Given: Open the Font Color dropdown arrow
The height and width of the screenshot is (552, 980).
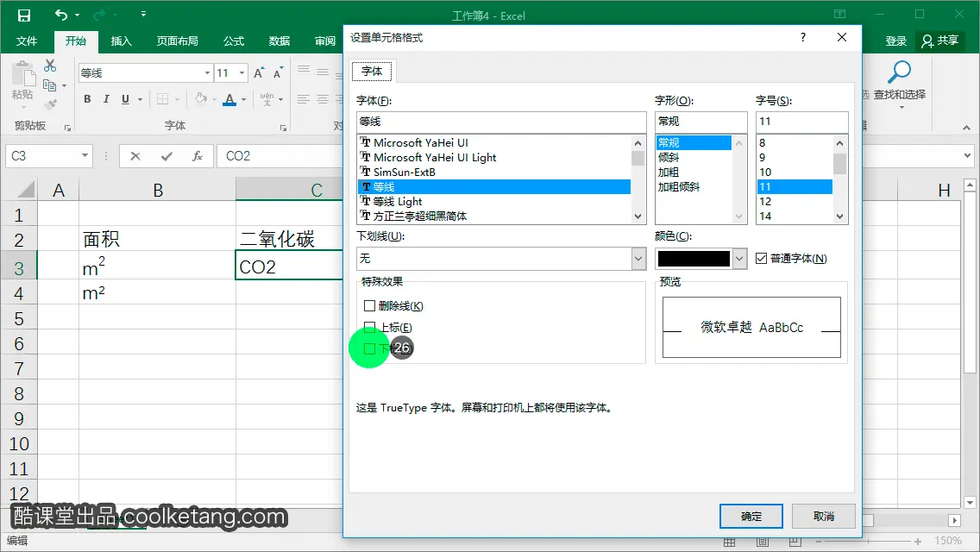Looking at the screenshot, I should click(x=244, y=99).
